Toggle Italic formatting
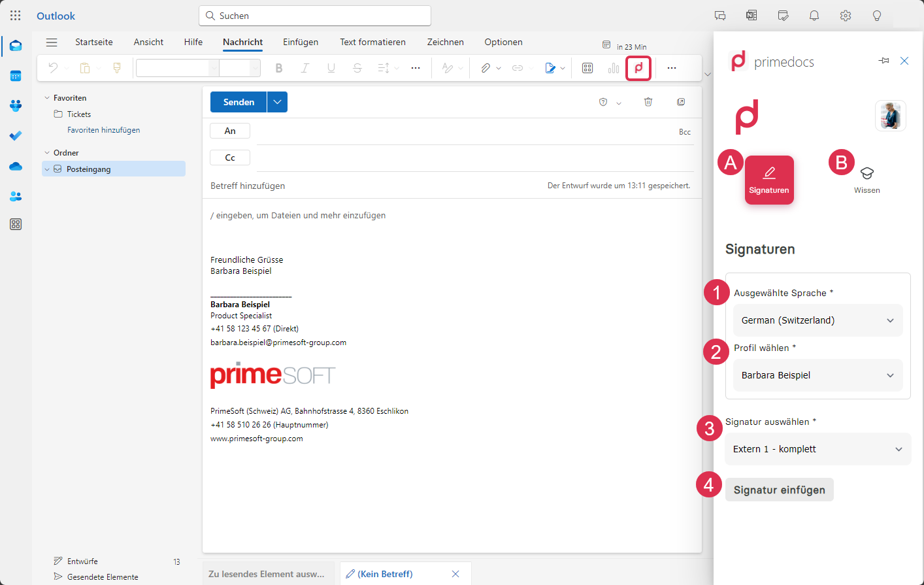This screenshot has height=585, width=924. coord(305,68)
